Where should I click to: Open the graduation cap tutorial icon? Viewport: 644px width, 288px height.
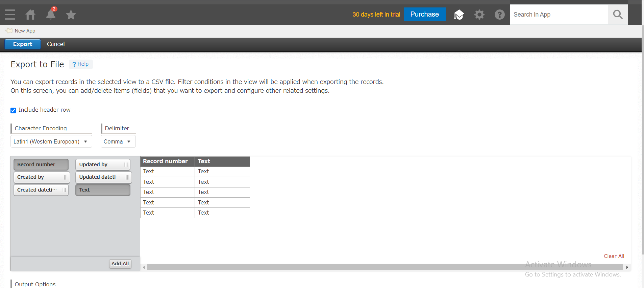pyautogui.click(x=459, y=15)
